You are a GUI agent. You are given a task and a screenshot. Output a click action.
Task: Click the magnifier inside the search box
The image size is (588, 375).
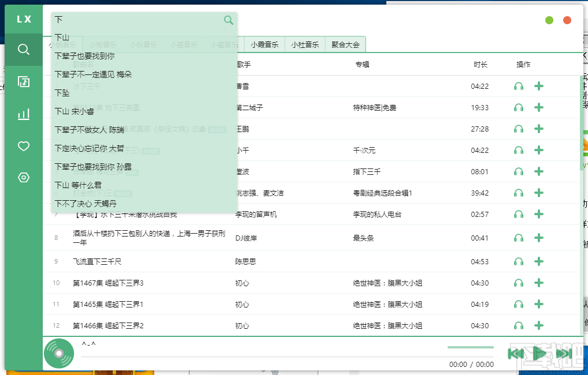pyautogui.click(x=229, y=20)
